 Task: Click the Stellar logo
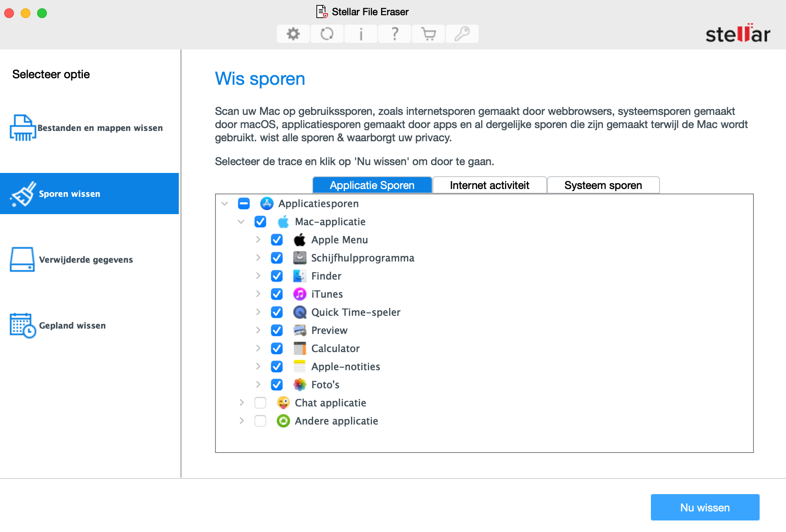(x=738, y=33)
